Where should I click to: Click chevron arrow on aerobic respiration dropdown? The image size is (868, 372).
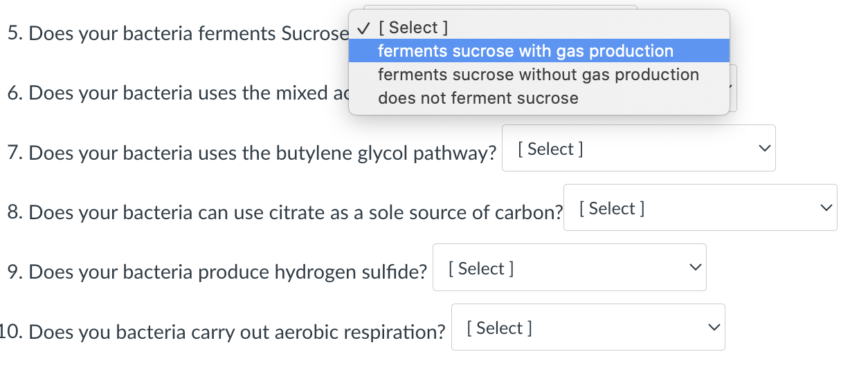713,328
